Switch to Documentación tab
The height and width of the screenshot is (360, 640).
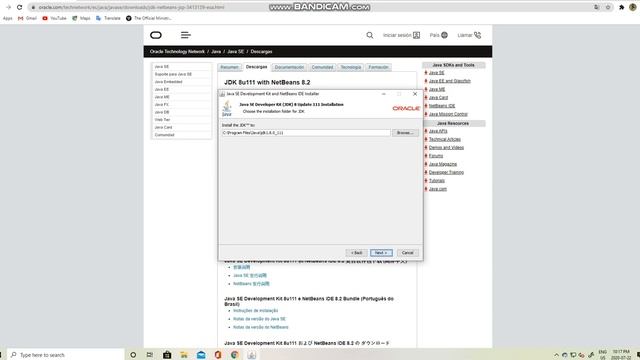click(x=289, y=67)
